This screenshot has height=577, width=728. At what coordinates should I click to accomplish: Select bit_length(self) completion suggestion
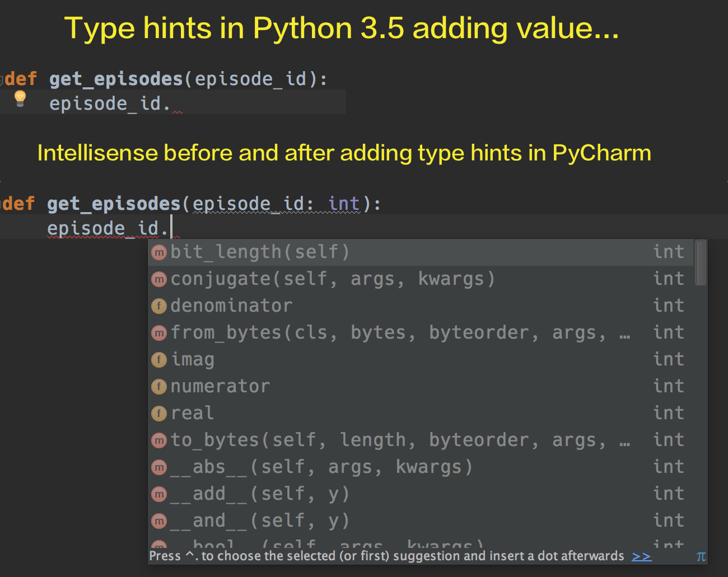pyautogui.click(x=260, y=252)
